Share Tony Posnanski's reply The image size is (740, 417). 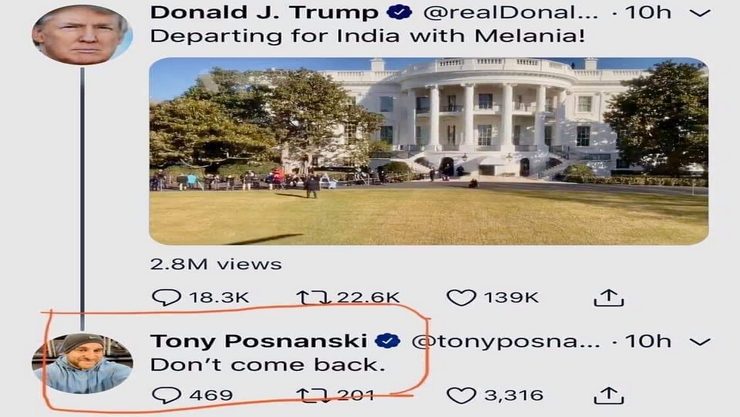click(x=609, y=395)
